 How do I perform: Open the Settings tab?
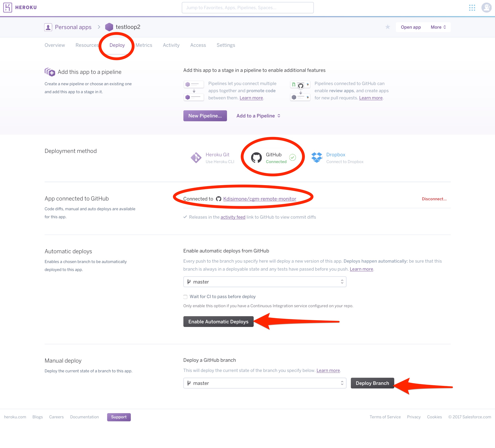(x=226, y=45)
